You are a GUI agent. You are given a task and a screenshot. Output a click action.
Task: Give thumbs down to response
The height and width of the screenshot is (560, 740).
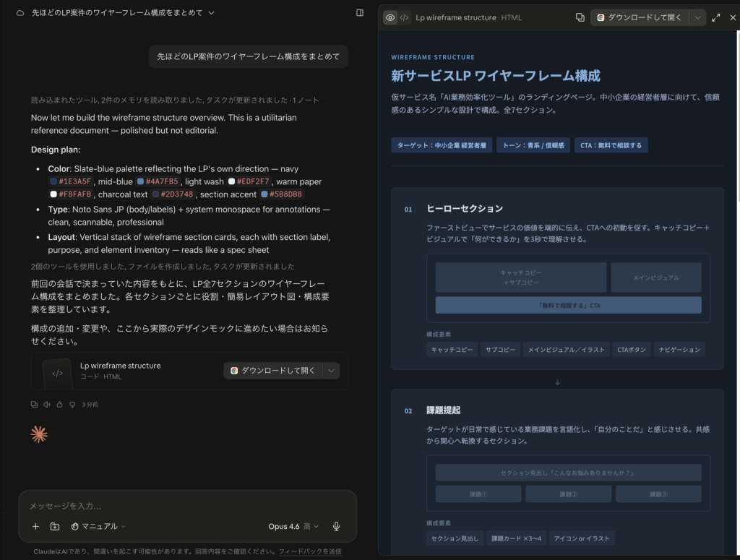(72, 405)
